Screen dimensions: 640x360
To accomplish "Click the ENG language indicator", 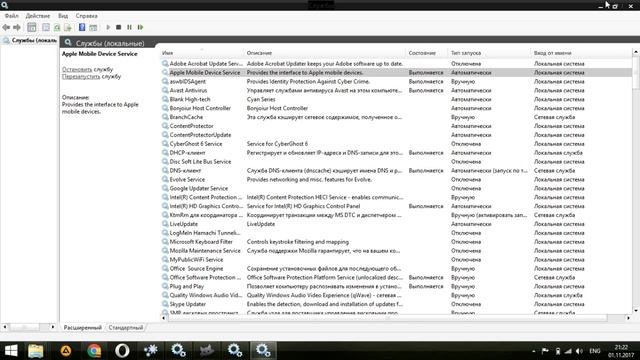I will (x=595, y=351).
